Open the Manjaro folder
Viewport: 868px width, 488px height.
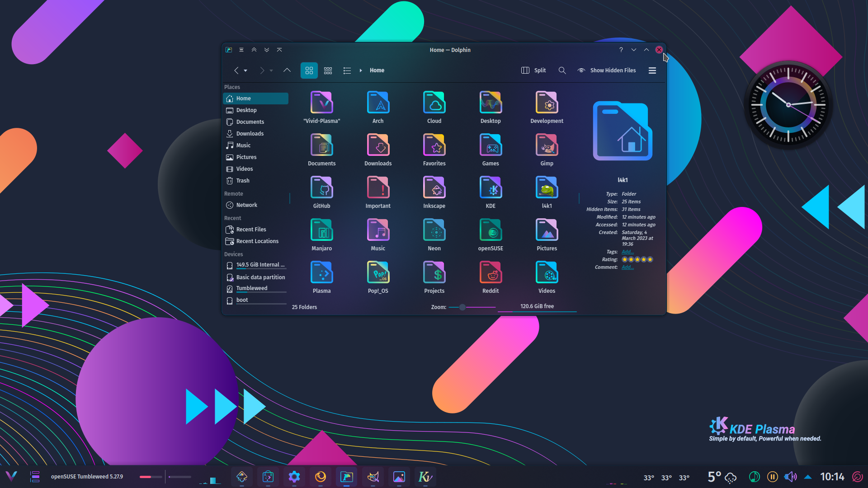322,235
